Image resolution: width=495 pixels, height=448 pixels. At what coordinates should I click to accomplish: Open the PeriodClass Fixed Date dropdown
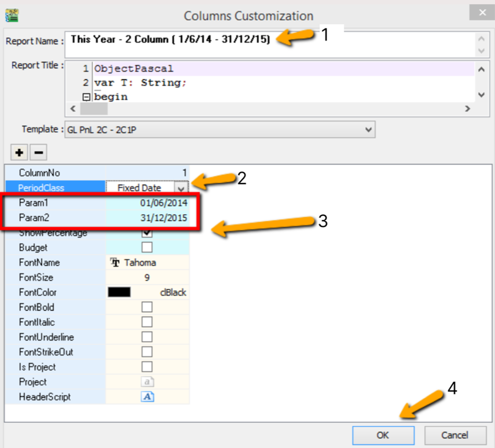coord(181,188)
